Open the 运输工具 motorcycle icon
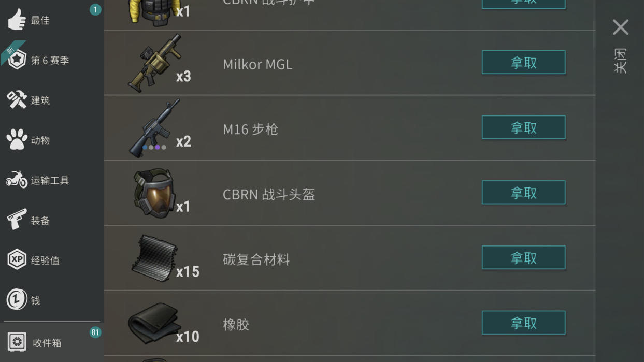644x362 pixels. coord(17,180)
